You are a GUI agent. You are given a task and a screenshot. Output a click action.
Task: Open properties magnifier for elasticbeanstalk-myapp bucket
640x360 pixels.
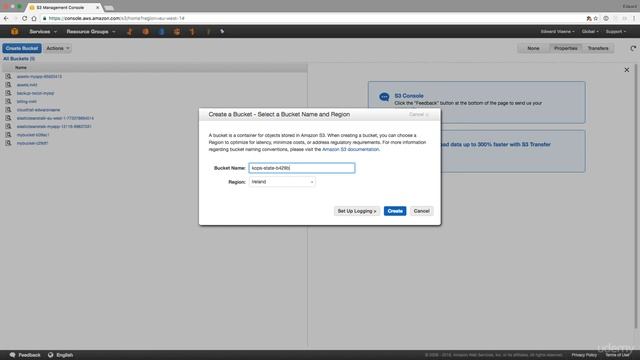click(8, 127)
